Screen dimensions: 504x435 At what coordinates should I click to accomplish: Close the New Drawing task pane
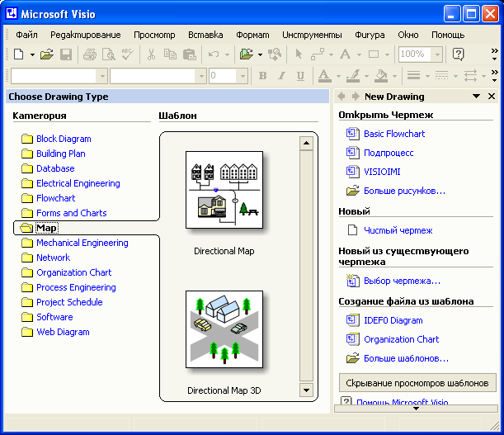492,97
